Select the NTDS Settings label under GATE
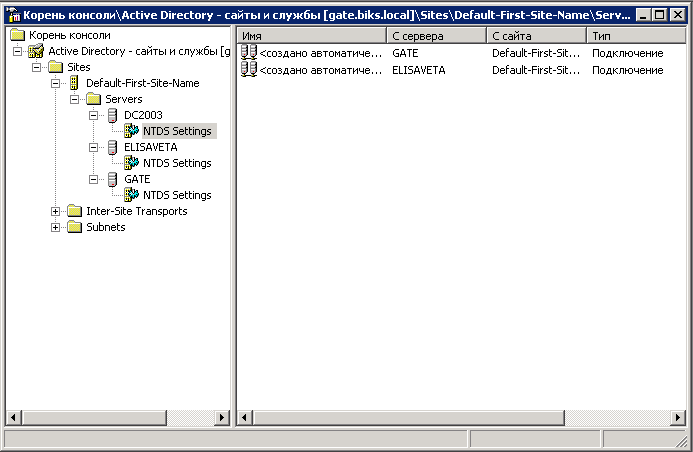This screenshot has width=693, height=452. [177, 195]
